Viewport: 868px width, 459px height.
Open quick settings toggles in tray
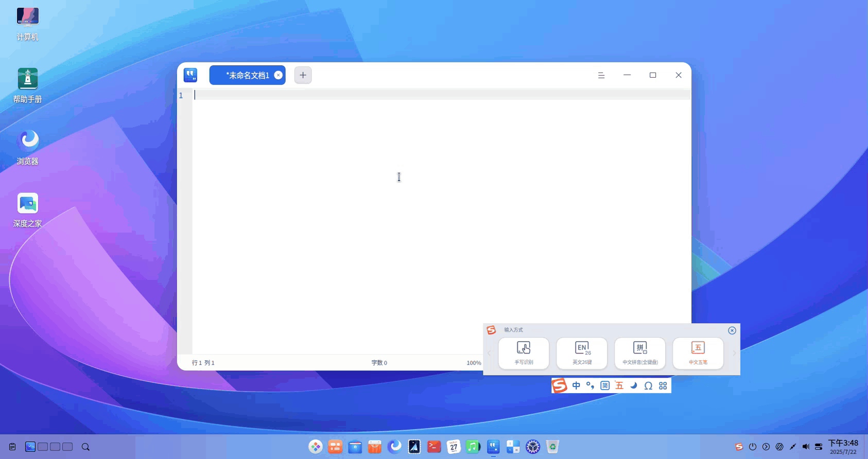click(819, 447)
